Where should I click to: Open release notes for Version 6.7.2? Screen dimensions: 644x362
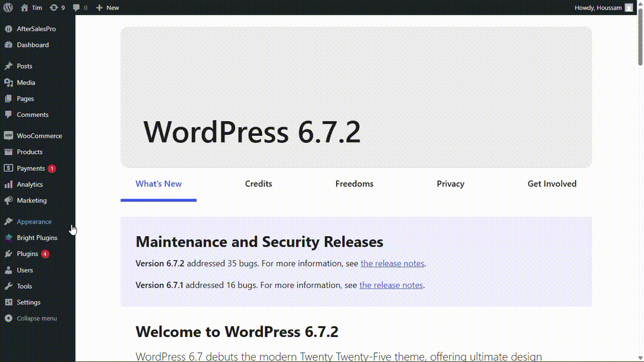(x=392, y=264)
